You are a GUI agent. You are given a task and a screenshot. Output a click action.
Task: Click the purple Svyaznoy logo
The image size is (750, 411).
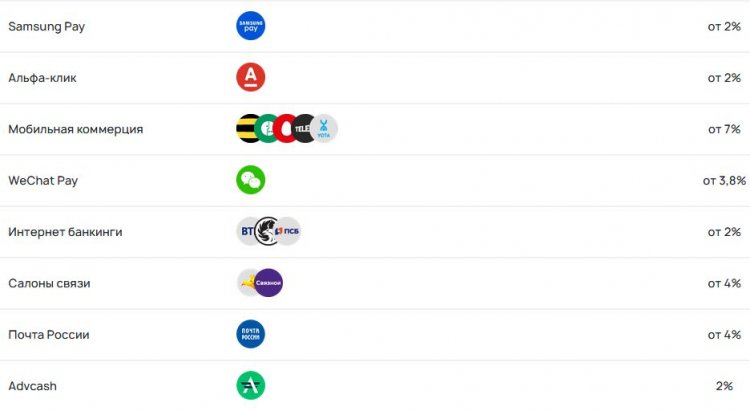coord(268,283)
